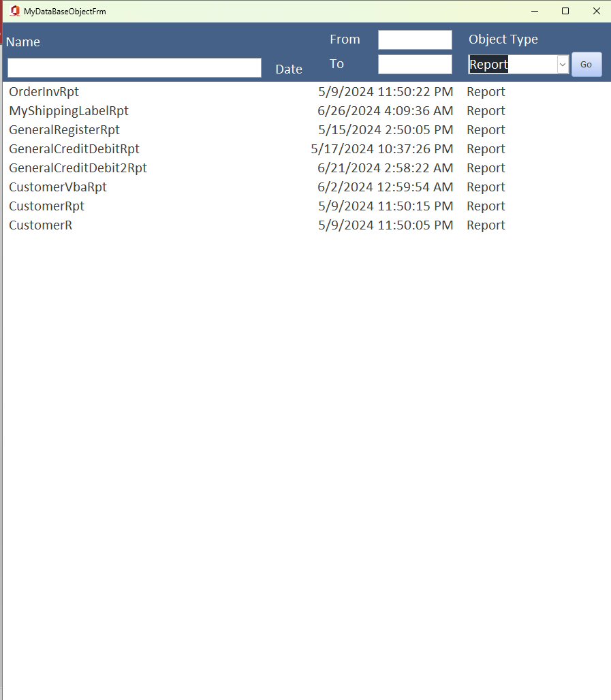The image size is (611, 700).
Task: Click the From date field
Action: (x=415, y=39)
